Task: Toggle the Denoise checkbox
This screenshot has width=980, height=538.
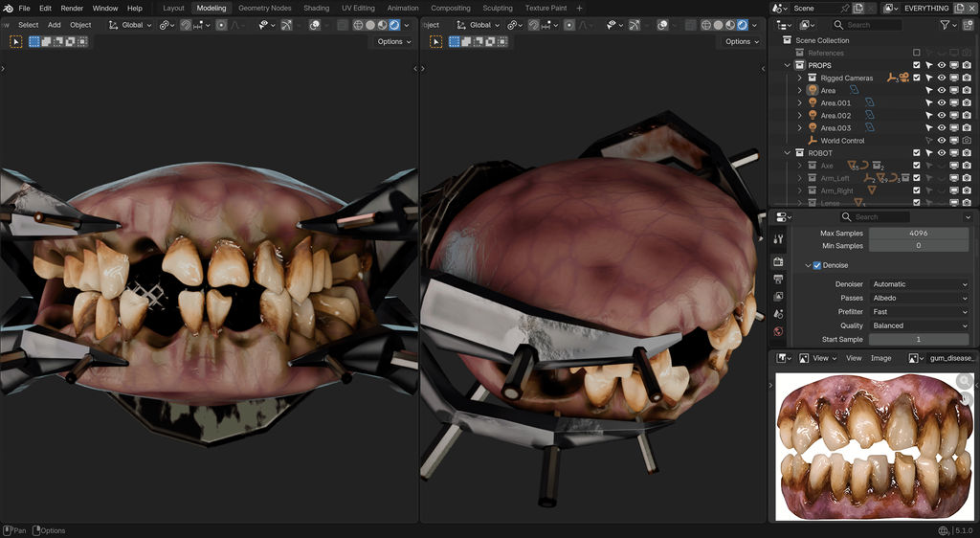Action: [x=817, y=265]
